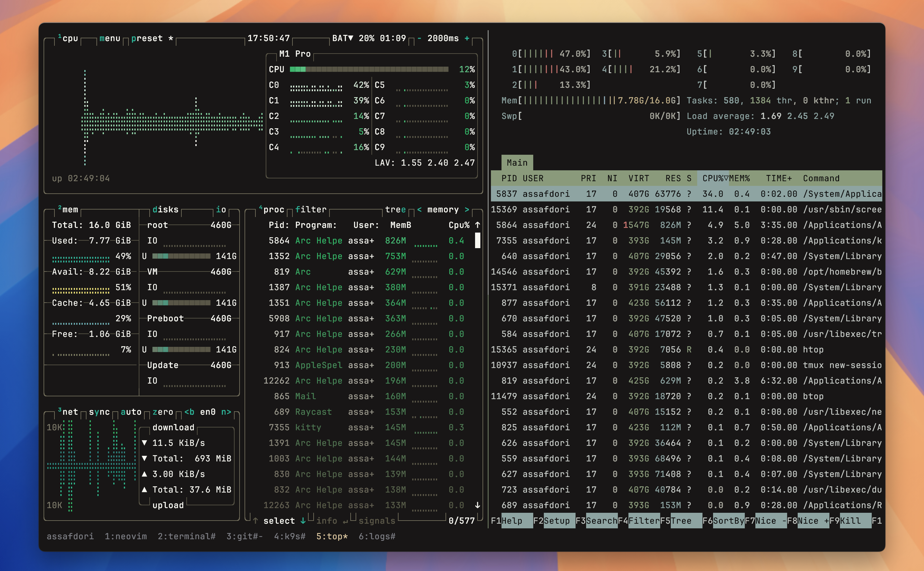The width and height of the screenshot is (924, 571).
Task: Toggle the BAT battery selector arrow
Action: click(351, 39)
